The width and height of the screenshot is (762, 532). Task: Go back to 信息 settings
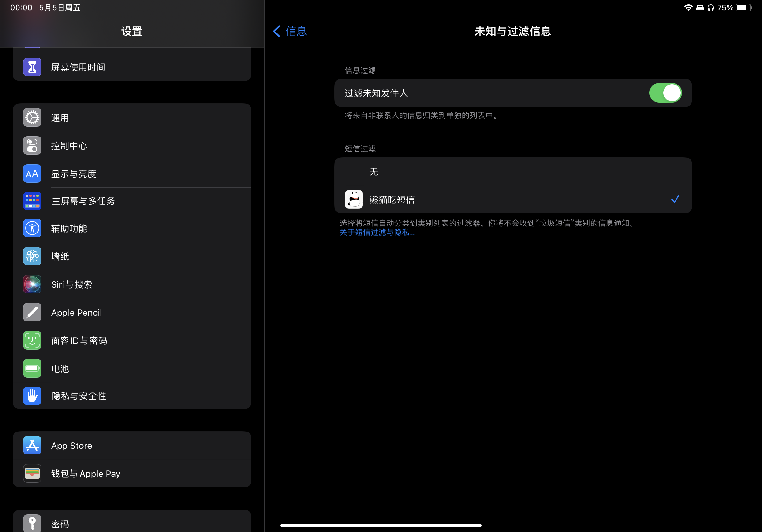[290, 32]
